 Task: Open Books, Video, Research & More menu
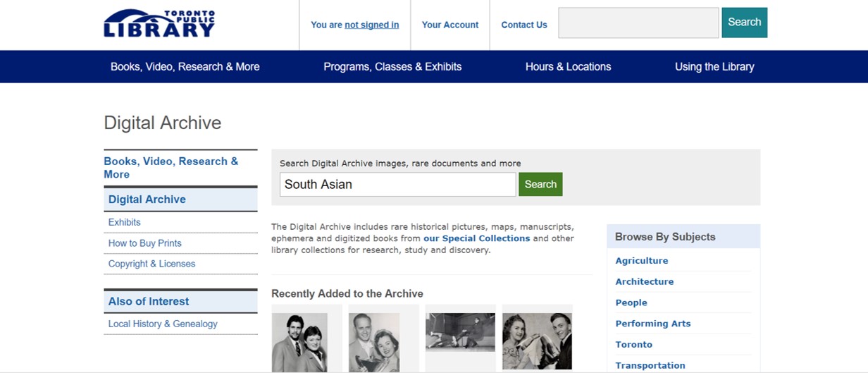click(x=185, y=67)
